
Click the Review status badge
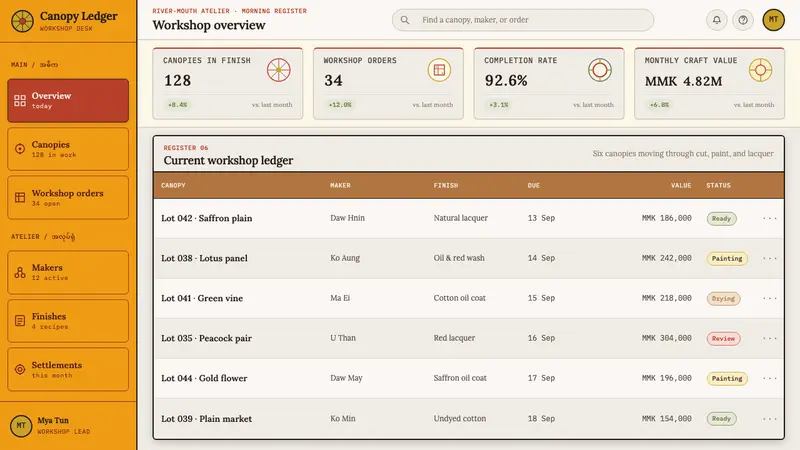(723, 338)
